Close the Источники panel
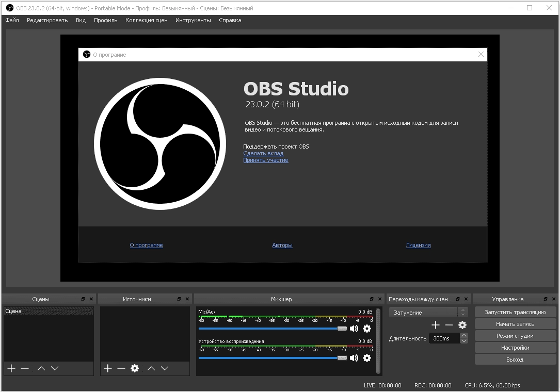This screenshot has height=392, width=560. 187,299
